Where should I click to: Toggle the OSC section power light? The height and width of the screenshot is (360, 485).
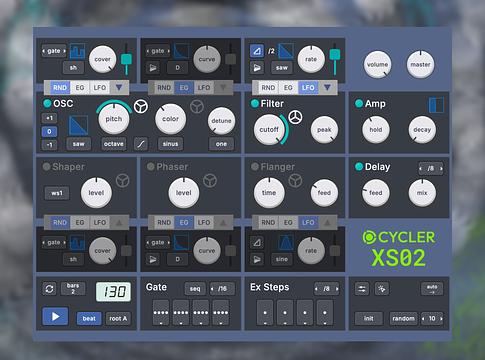47,103
